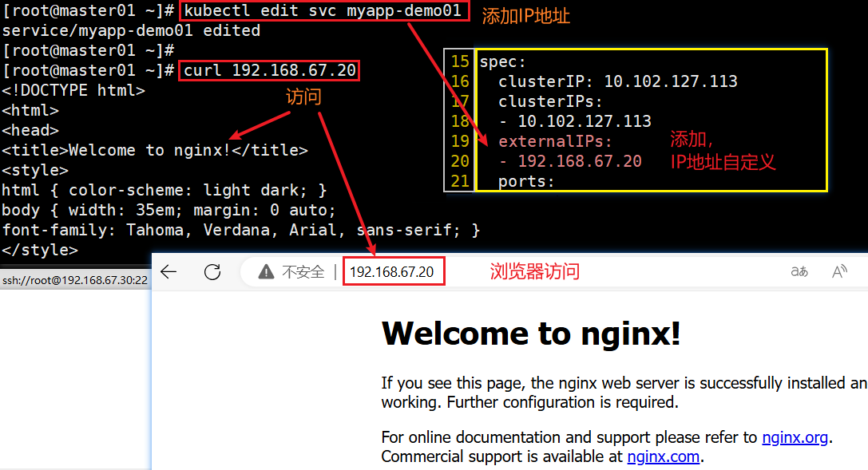868x470 pixels.
Task: Select the clusterIP: 10.102.127.113 line
Action: click(618, 81)
